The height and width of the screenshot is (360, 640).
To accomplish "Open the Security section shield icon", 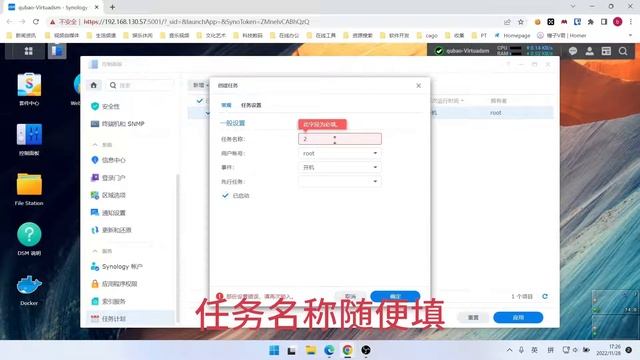I will 95,106.
